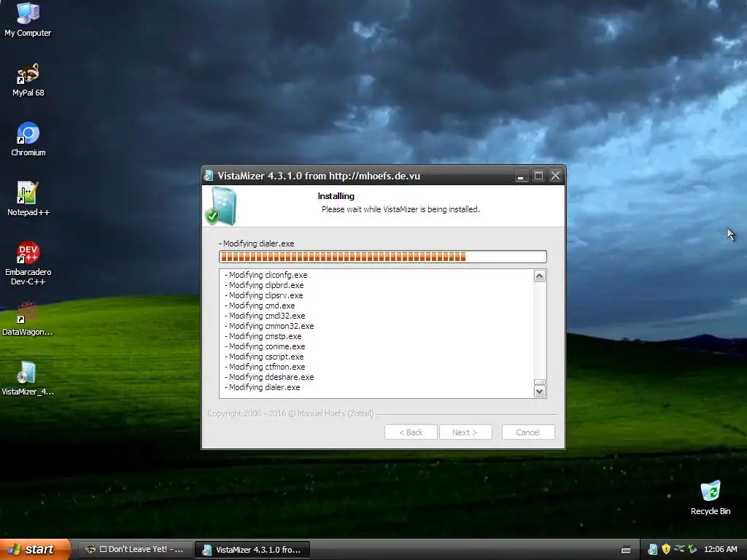The height and width of the screenshot is (560, 747).
Task: Select the Recycle Bin icon
Action: [711, 497]
